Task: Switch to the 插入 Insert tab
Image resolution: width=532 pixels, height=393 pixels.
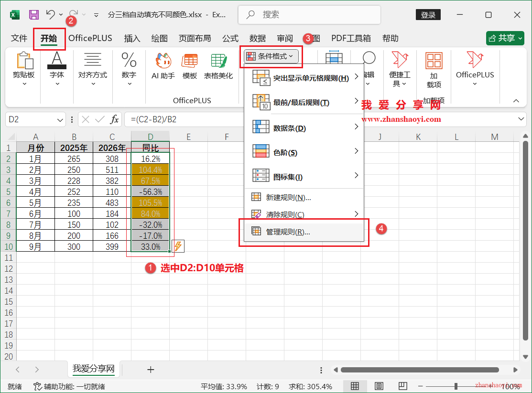Action: [x=132, y=38]
